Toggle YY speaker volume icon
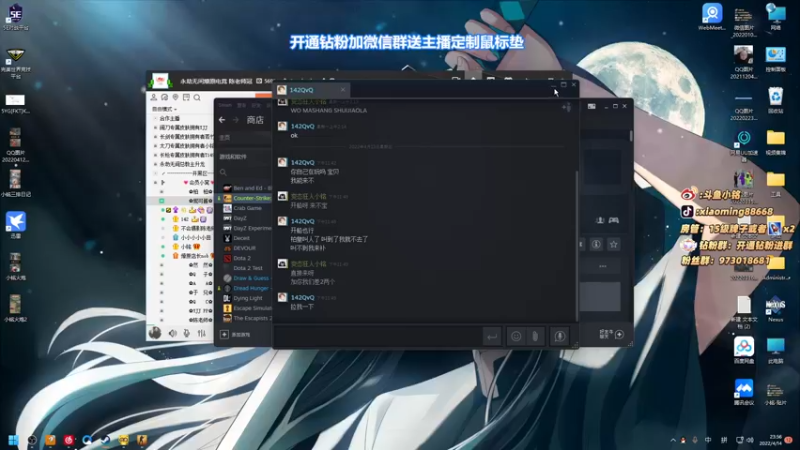Screen dimensions: 800x450 point(173,333)
